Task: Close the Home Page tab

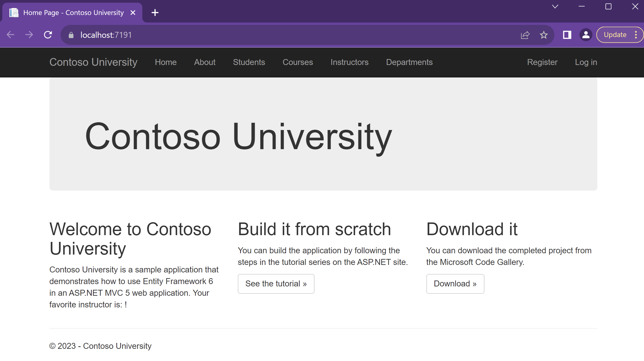Action: pyautogui.click(x=133, y=12)
